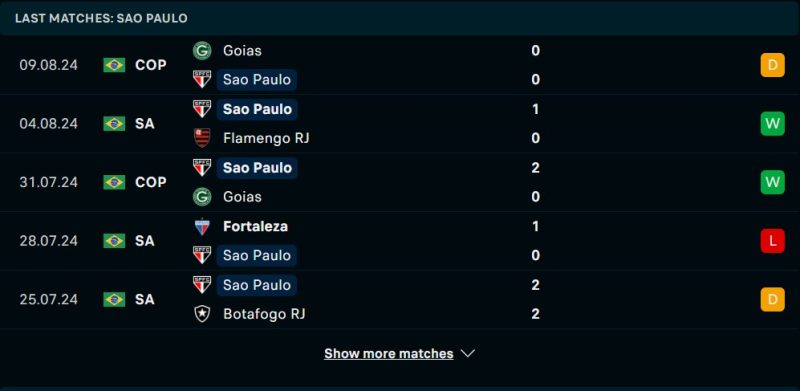
Task: Click the Goias crest in the 09.08.24 match
Action: click(202, 51)
